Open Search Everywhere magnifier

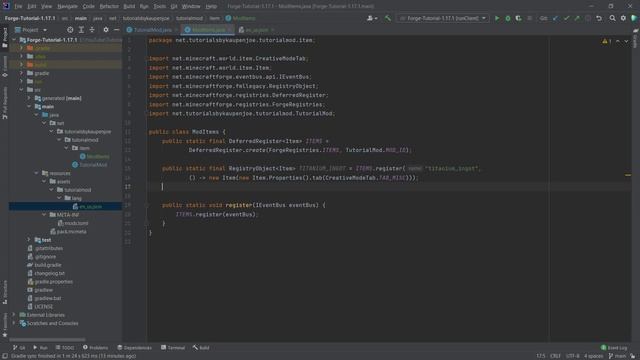coord(612,18)
